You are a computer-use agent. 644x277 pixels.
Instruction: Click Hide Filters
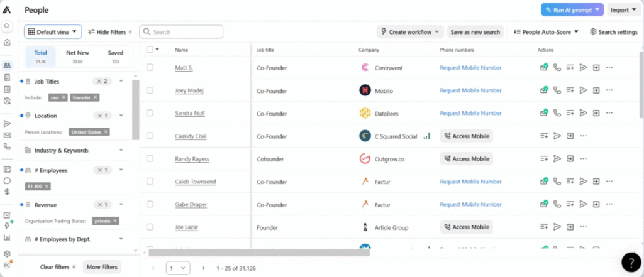pos(109,31)
